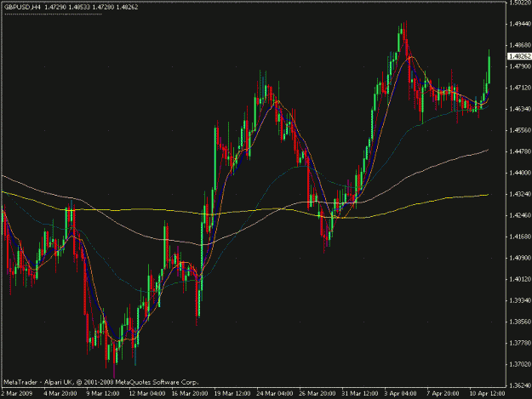Click the 16 Mar 20:00 time label
Image resolution: width=532 pixels, height=399 pixels.
(190, 394)
